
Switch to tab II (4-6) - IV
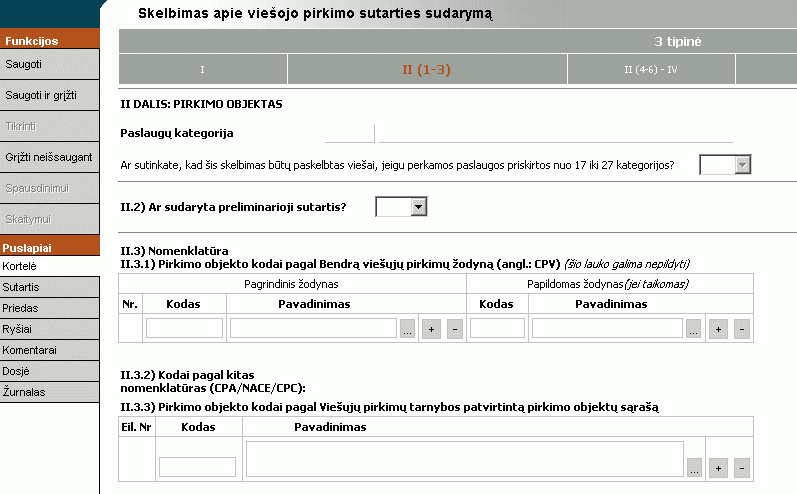pos(651,69)
